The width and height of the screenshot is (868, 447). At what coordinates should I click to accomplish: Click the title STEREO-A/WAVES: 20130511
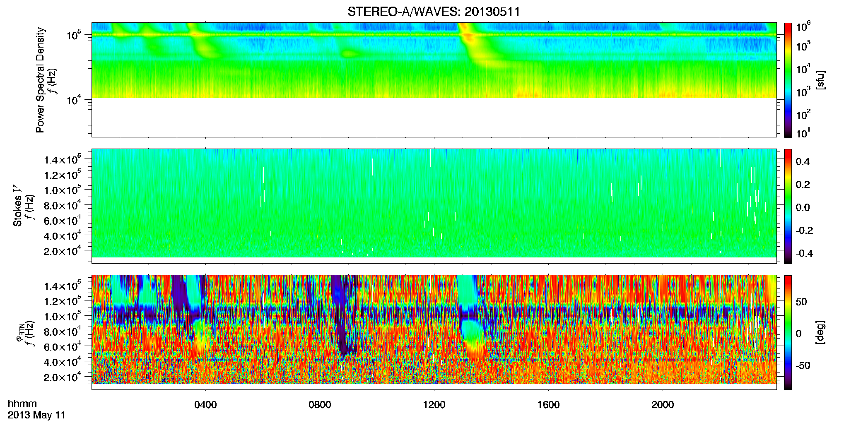(434, 12)
